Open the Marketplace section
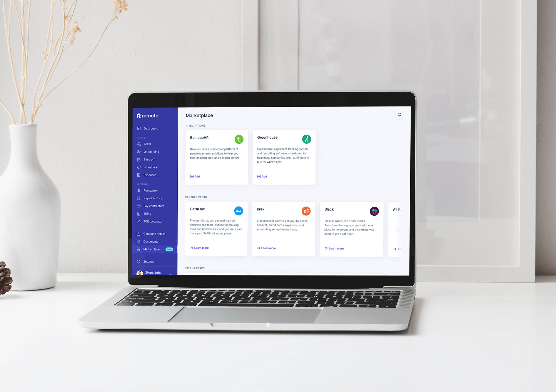The height and width of the screenshot is (392, 556). [152, 249]
